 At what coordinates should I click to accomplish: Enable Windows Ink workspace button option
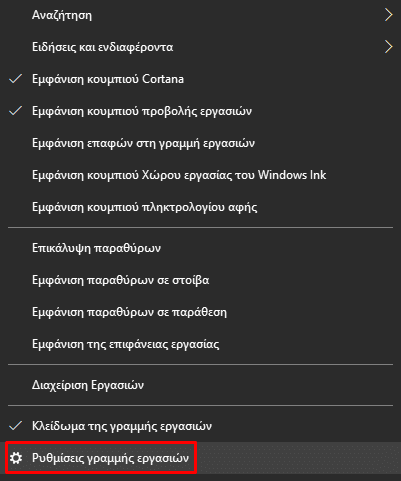pyautogui.click(x=200, y=175)
